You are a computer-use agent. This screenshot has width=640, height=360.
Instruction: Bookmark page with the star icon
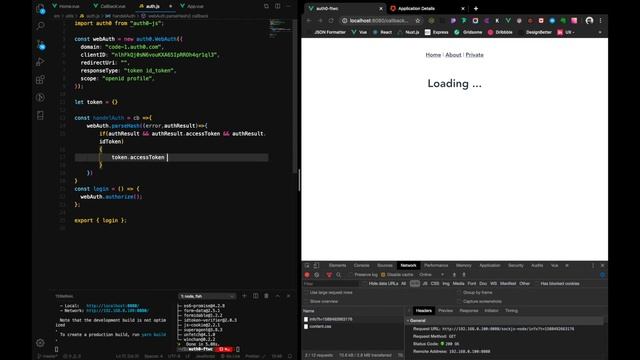418,20
